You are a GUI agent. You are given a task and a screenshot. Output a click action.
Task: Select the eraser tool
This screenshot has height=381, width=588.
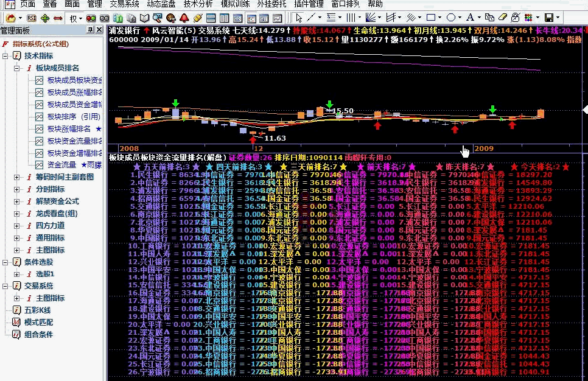pyautogui.click(x=503, y=17)
